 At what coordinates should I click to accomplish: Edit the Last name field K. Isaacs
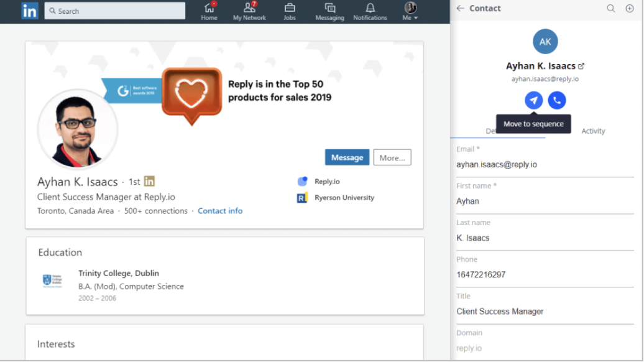pos(545,238)
